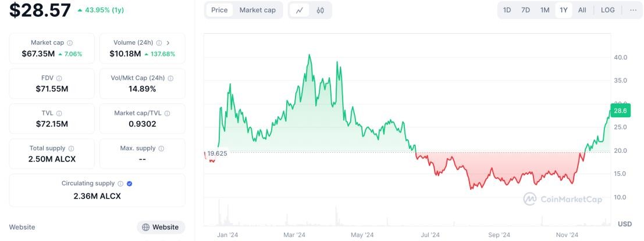Toggle LOG scale on chart
Viewport: 644px width, 241px height.
coord(607,10)
